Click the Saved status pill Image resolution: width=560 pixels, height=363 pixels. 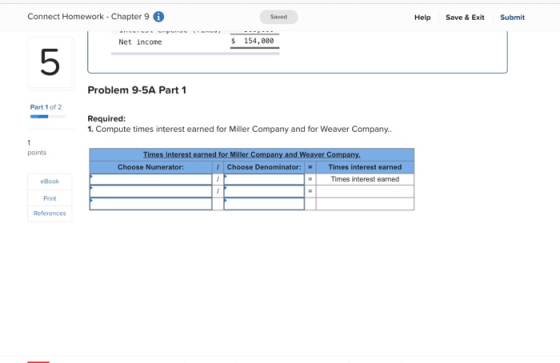point(279,17)
